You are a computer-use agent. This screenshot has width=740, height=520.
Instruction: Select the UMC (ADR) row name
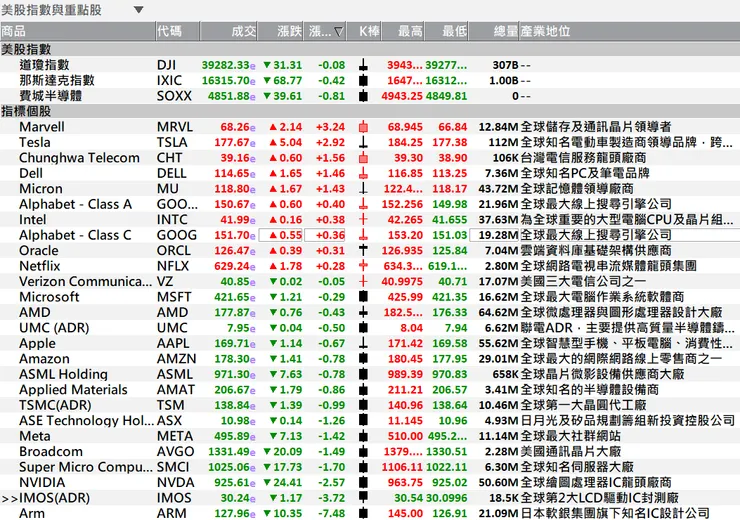point(54,328)
